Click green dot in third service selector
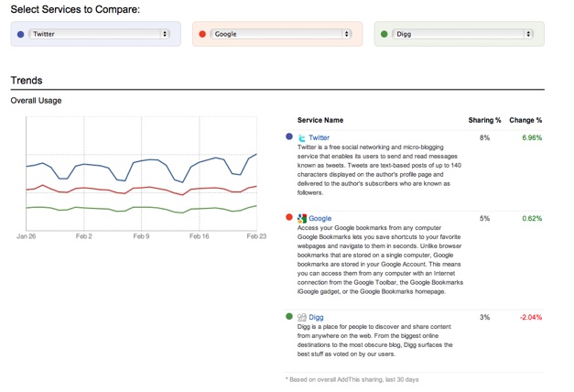The image size is (574, 392). tap(384, 34)
